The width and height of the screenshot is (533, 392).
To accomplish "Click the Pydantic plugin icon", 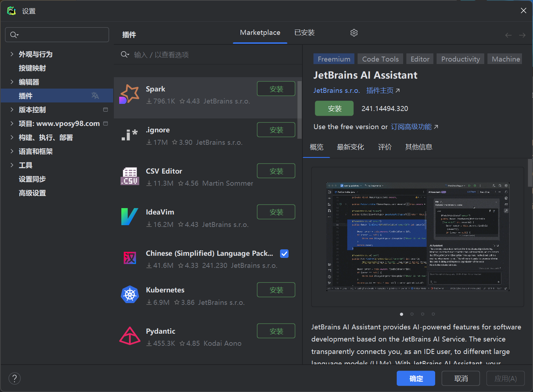I will click(130, 336).
